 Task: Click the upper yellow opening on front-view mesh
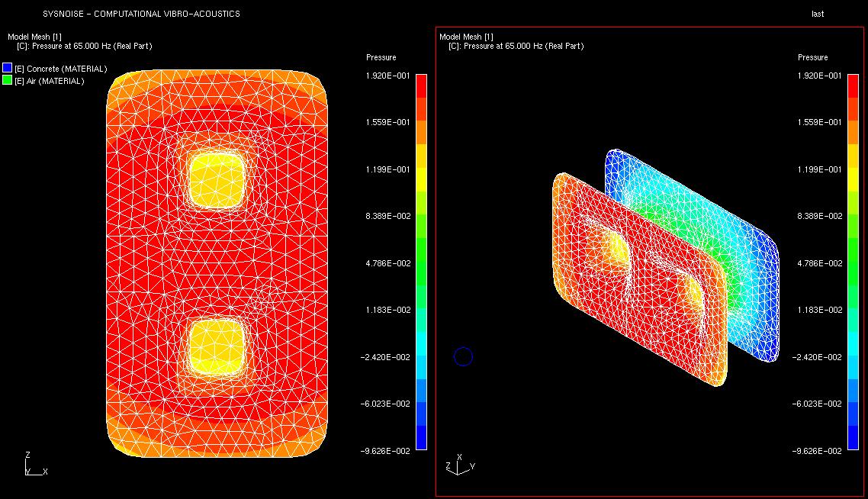[217, 181]
